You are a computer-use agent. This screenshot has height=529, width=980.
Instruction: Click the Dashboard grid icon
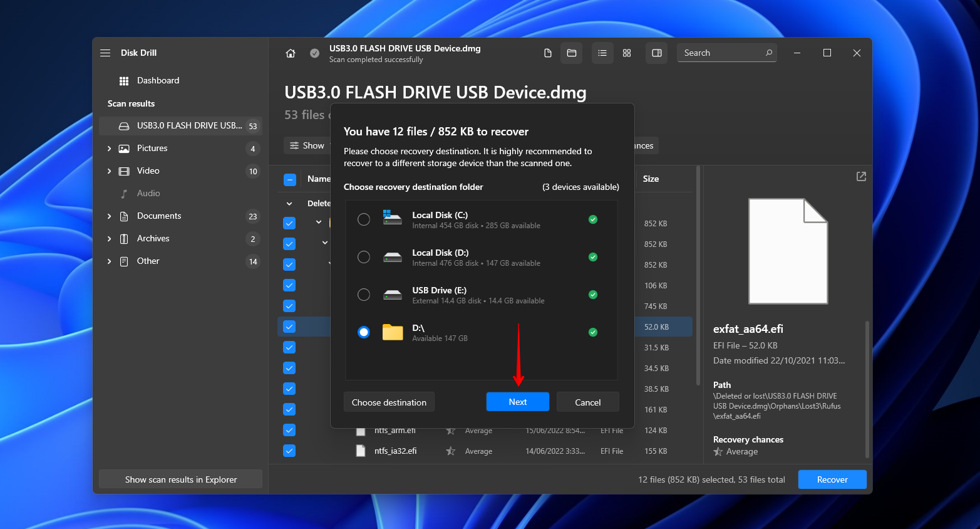click(124, 81)
